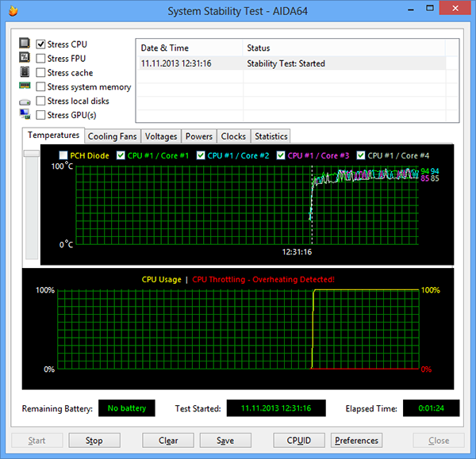The width and height of the screenshot is (476, 459).
Task: Open the Statistics tab
Action: [x=271, y=136]
